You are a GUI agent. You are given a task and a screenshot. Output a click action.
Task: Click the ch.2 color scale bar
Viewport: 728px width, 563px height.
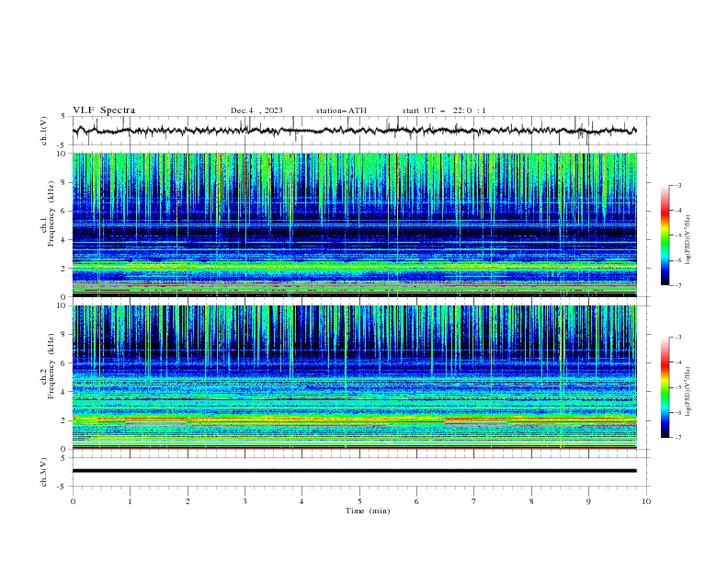click(665, 387)
